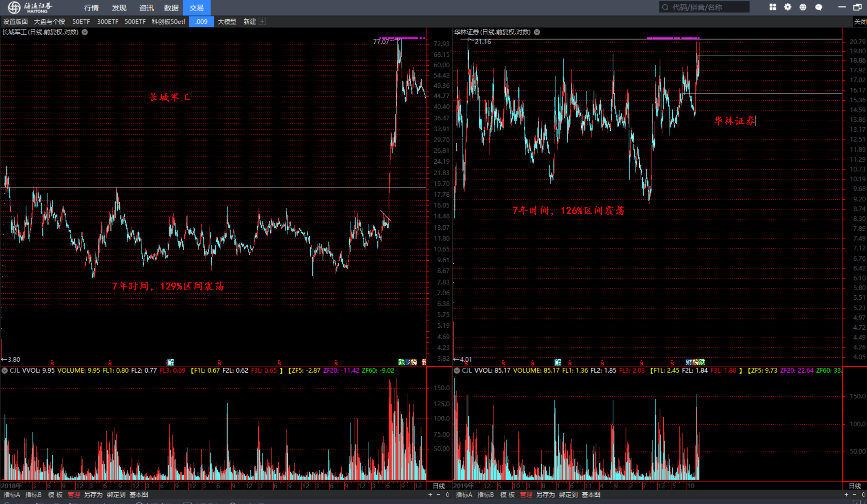Click the globe network icon
867x504 pixels.
pyautogui.click(x=803, y=7)
